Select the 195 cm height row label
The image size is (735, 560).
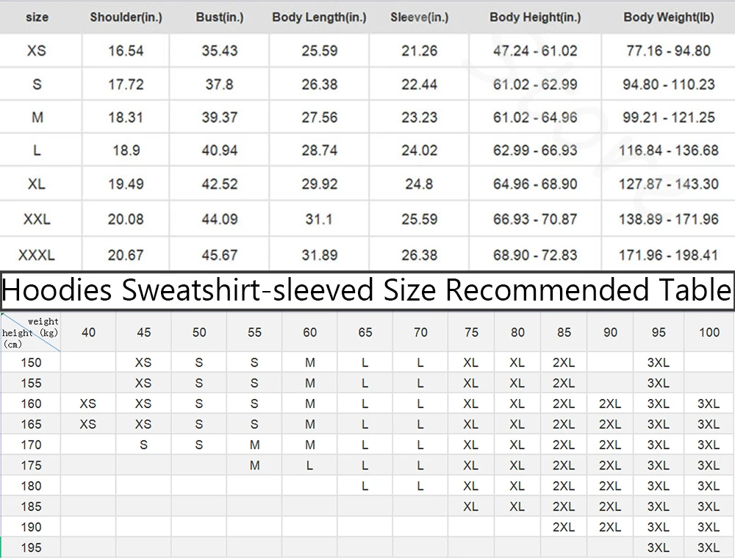coord(31,548)
